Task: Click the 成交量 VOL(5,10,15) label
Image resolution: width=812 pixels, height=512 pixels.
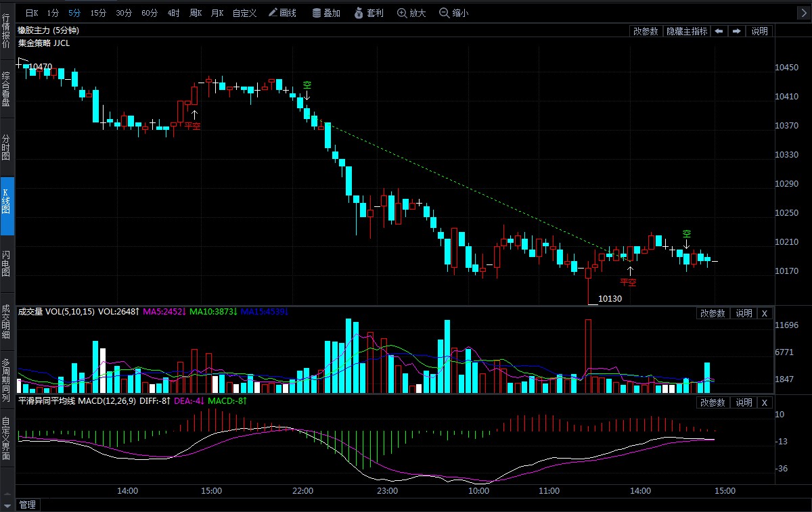Action: (56, 312)
